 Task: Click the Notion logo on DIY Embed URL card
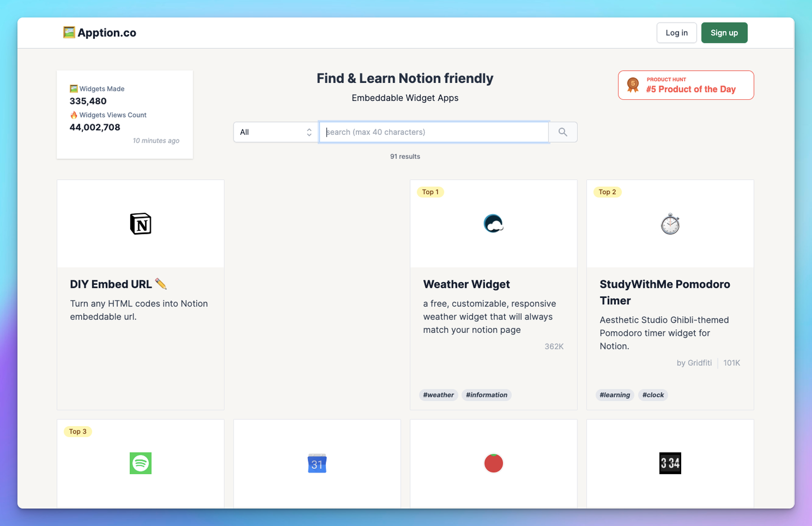(x=140, y=223)
